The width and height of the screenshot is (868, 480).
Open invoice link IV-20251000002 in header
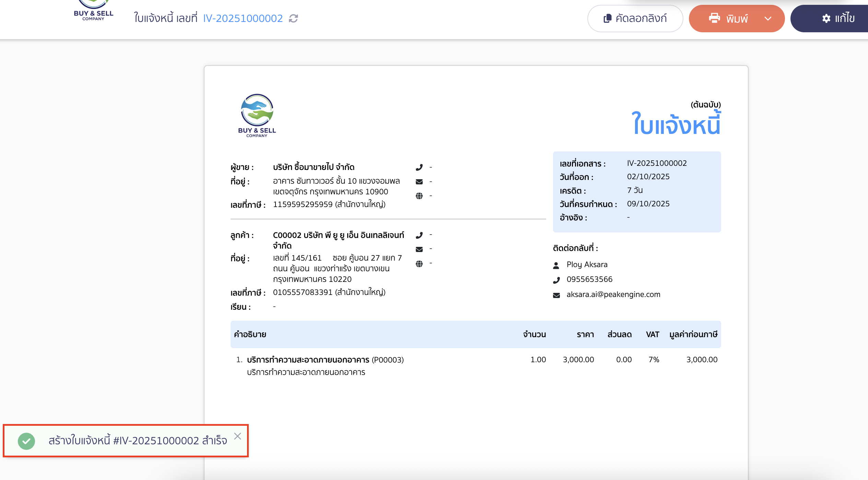point(243,19)
